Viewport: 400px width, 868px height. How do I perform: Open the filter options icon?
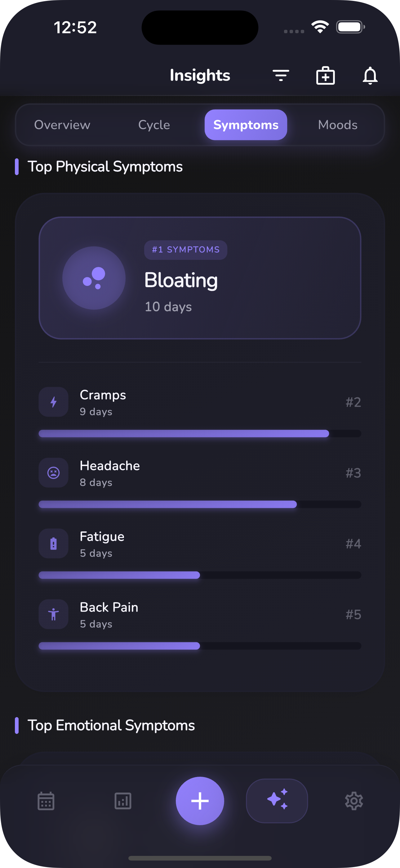(281, 75)
